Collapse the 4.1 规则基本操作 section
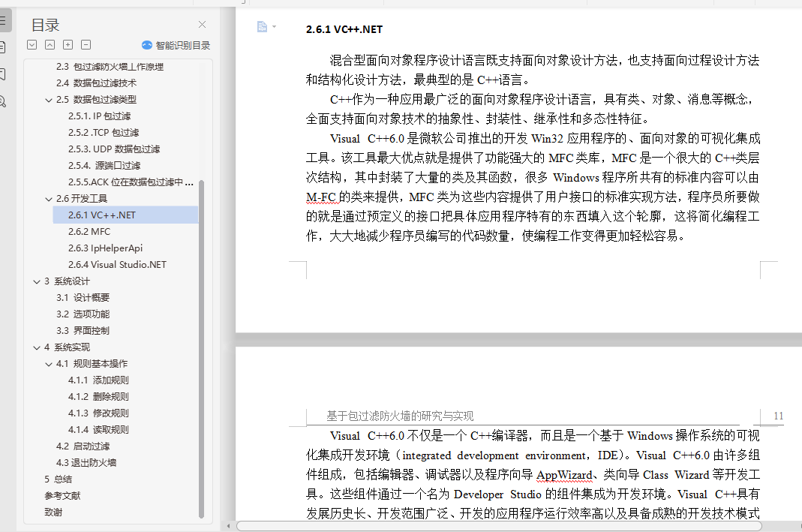Viewport: 802px width, 532px height. click(x=49, y=364)
